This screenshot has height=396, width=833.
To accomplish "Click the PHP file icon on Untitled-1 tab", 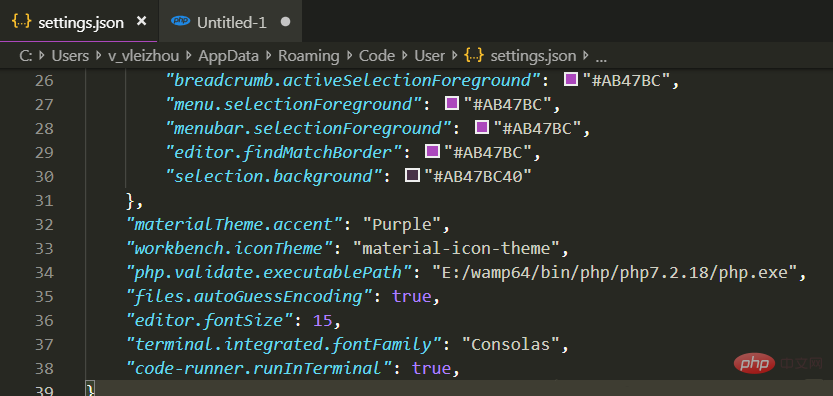I will (x=181, y=22).
